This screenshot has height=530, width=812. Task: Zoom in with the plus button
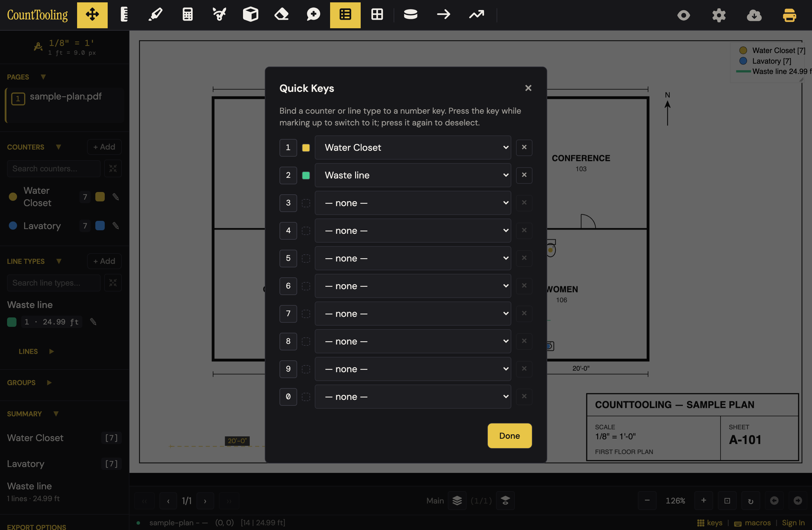[703, 501]
